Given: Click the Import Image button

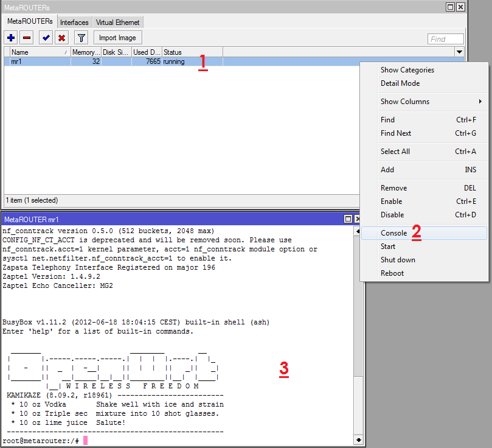Looking at the screenshot, I should click(117, 38).
